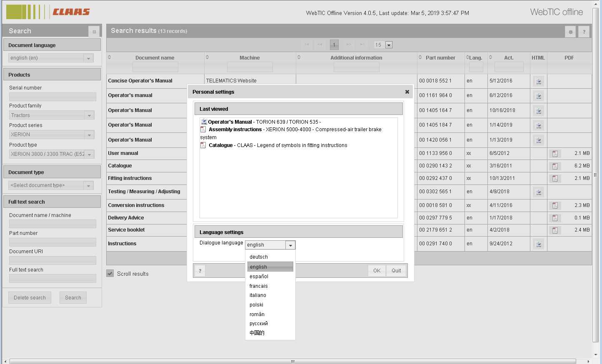This screenshot has width=602, height=364.
Task: Click the Part number input field
Action: point(52,242)
